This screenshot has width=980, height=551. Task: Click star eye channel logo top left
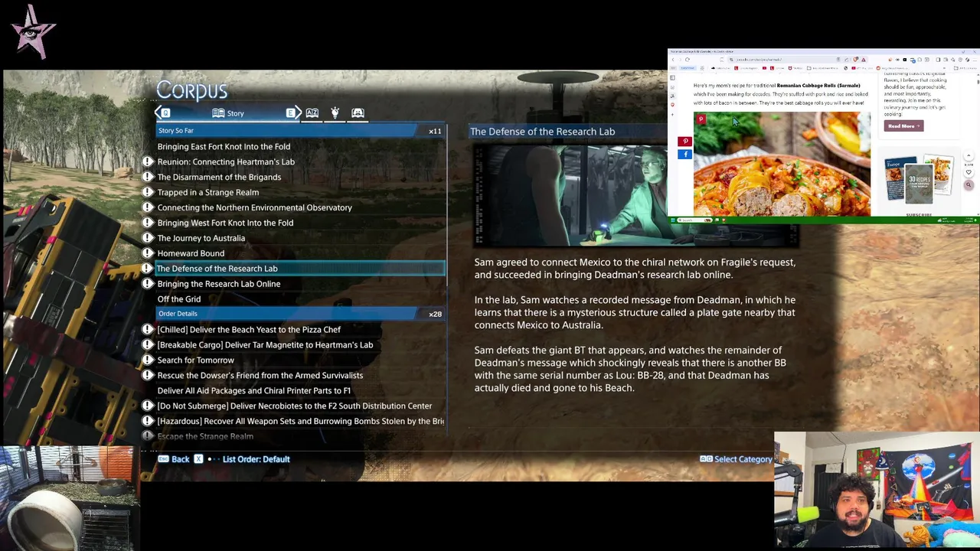pyautogui.click(x=32, y=32)
